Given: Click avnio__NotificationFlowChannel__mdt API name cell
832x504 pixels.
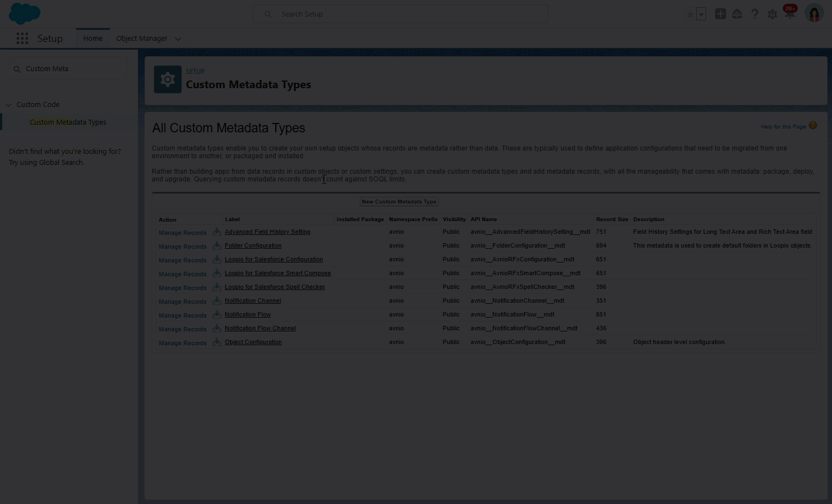Looking at the screenshot, I should [x=524, y=329].
